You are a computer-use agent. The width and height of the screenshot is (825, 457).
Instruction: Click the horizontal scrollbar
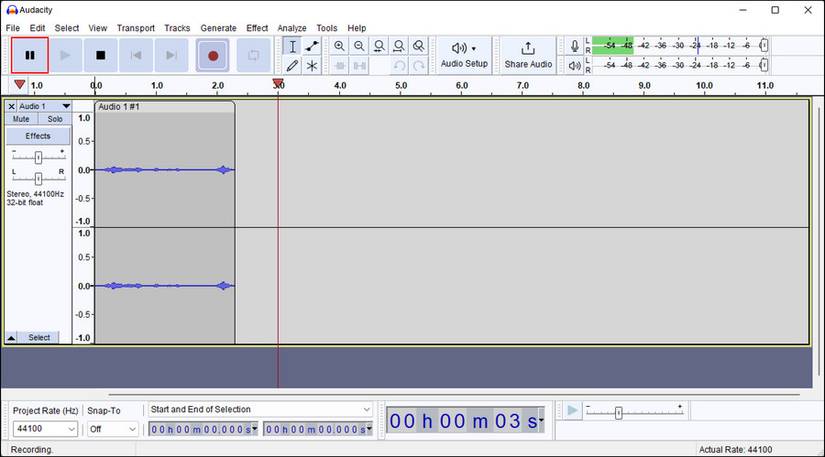[x=454, y=394]
